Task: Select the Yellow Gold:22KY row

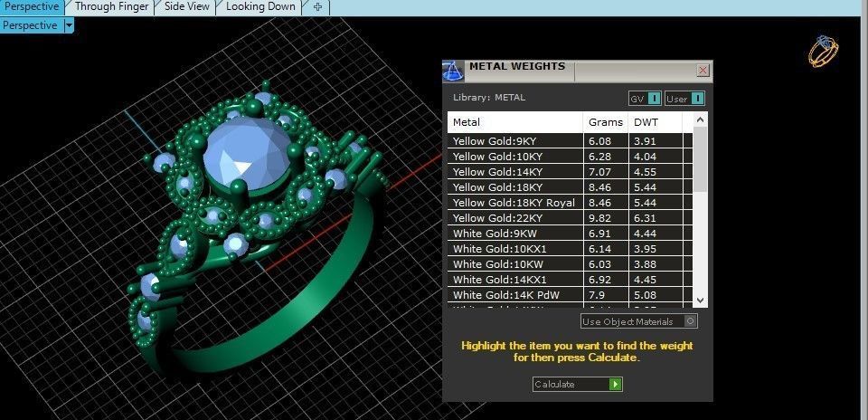Action: [x=571, y=218]
